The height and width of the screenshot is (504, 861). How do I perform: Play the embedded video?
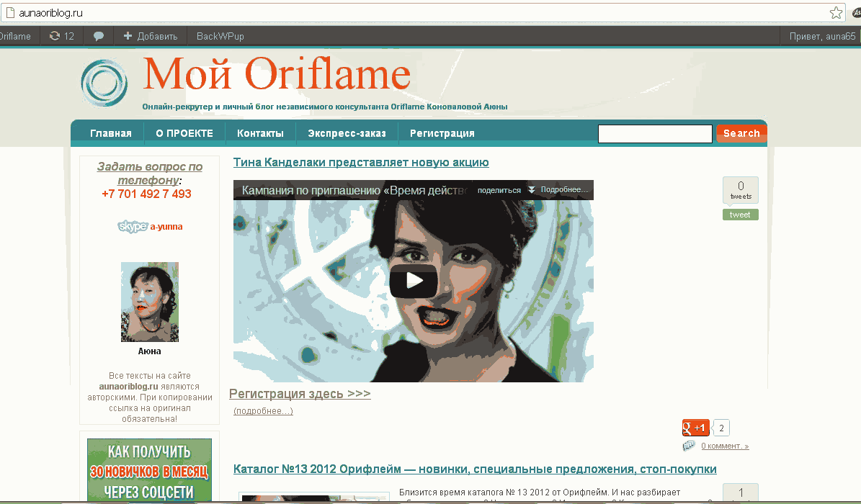(414, 281)
